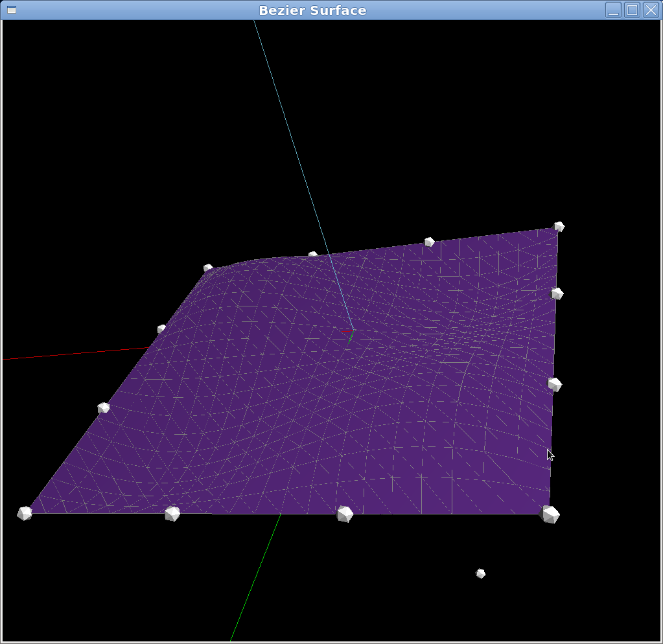Maximize the Bezier Surface window
663x644 pixels.
click(x=632, y=10)
